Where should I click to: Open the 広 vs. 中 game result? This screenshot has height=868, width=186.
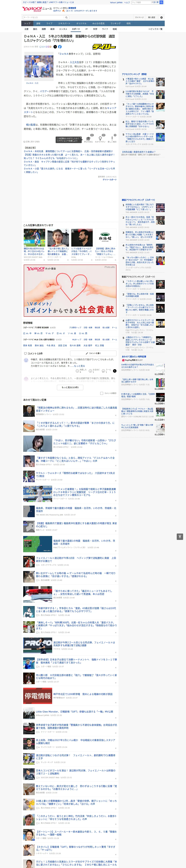(27, 333)
